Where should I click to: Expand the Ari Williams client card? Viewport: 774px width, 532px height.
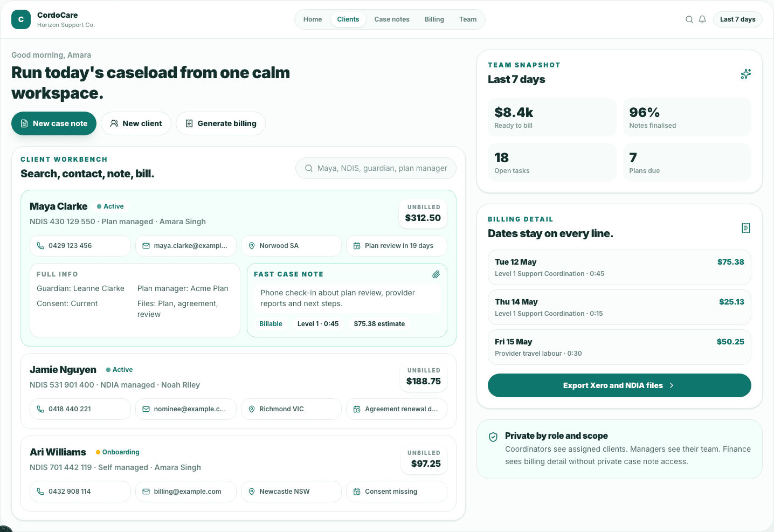(238, 473)
